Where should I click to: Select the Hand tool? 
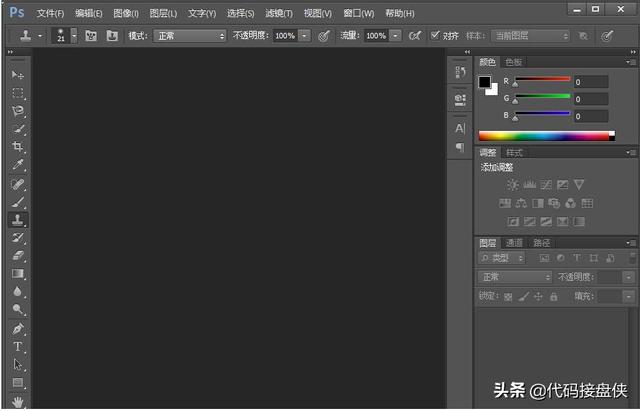tap(18, 400)
